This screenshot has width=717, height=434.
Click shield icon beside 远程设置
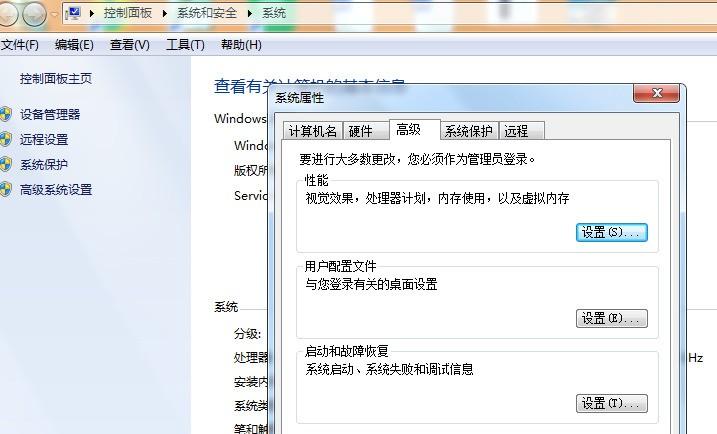[5, 139]
